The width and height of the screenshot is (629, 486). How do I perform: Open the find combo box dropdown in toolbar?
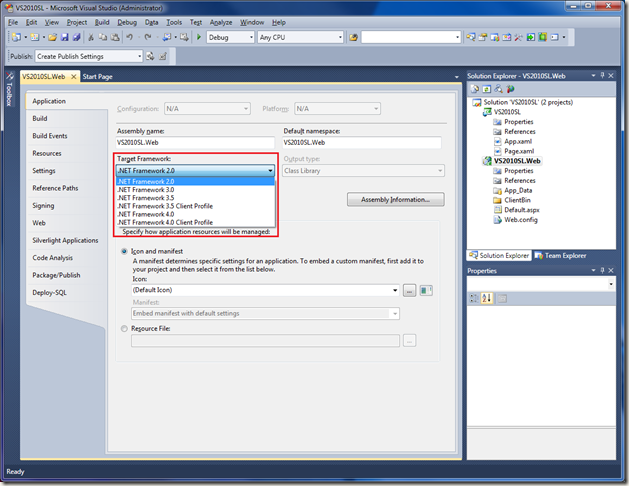click(x=457, y=37)
